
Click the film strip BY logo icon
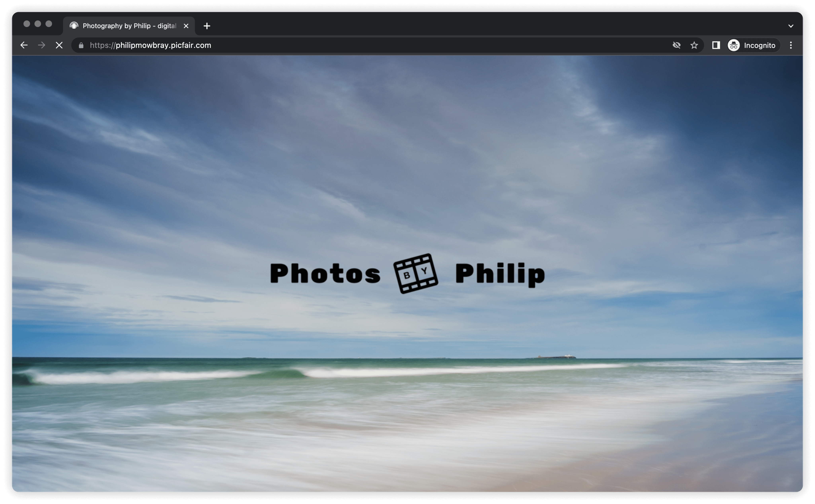[x=416, y=273]
